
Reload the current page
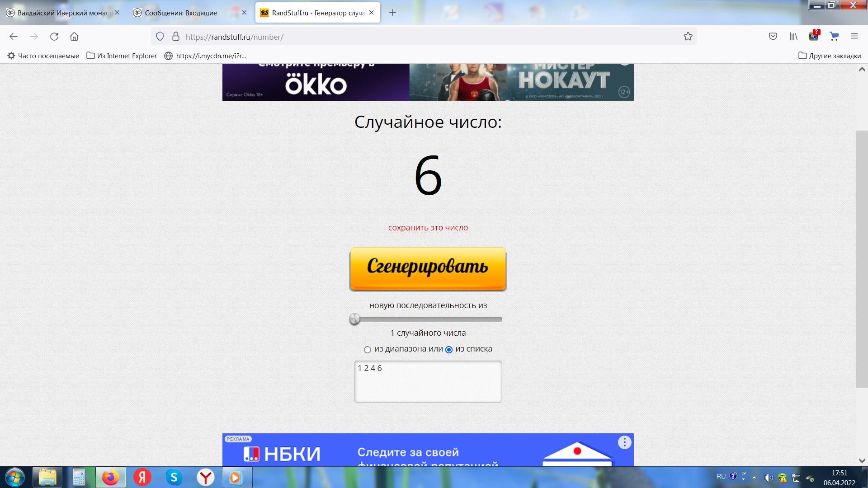pos(54,37)
